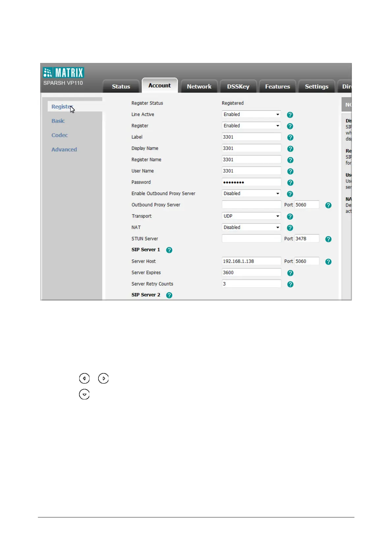The image size is (392, 555).
Task: Open the Network tab
Action: pos(199,86)
